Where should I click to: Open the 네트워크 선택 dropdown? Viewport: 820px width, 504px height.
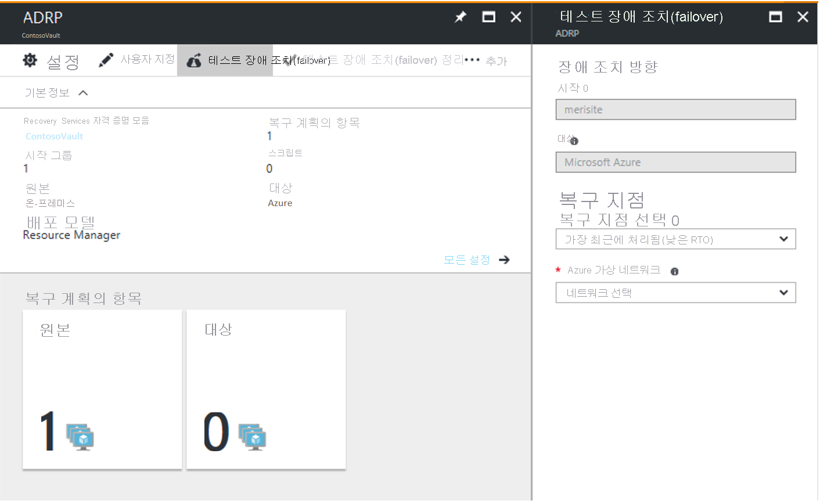tap(675, 293)
